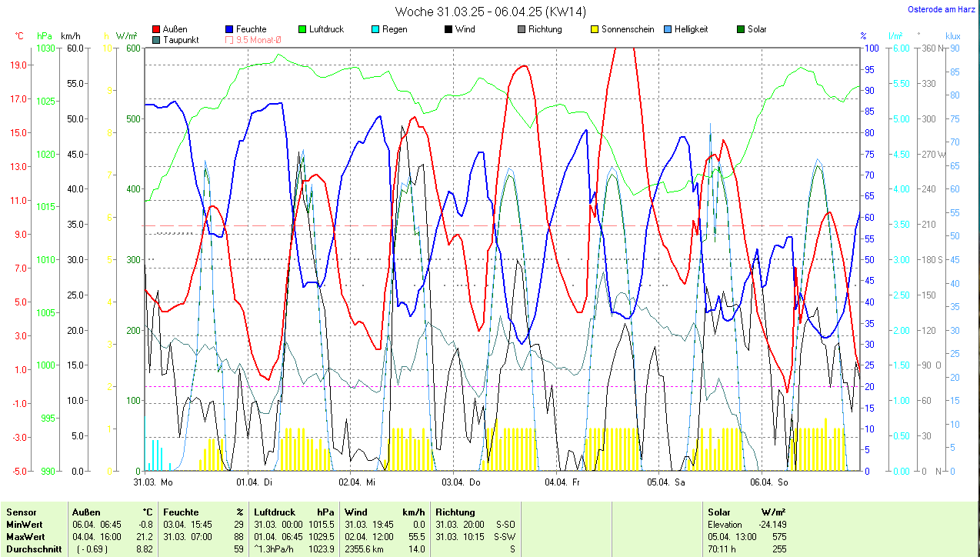Click the green Luftdruck legend swatch
This screenshot has width=980, height=557.
pyautogui.click(x=302, y=29)
